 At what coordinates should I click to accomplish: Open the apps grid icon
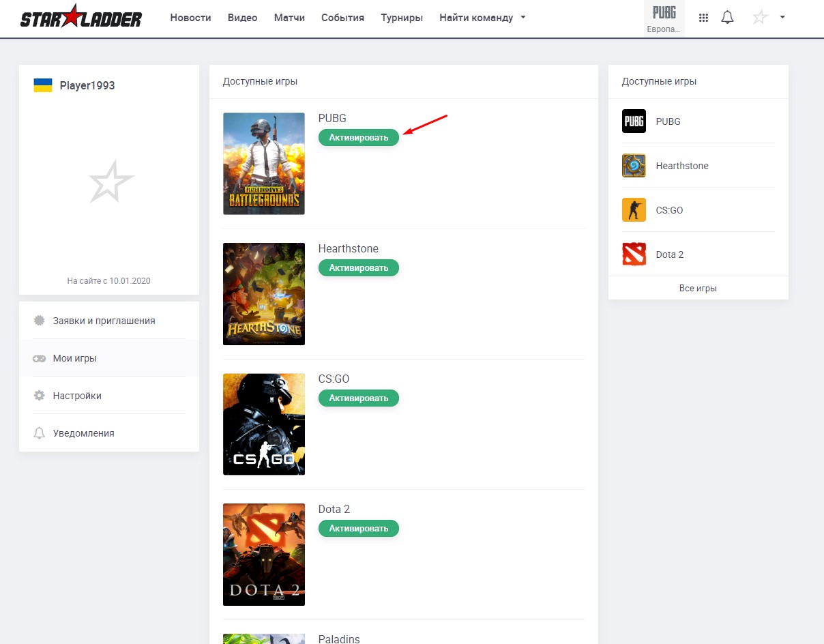(703, 18)
